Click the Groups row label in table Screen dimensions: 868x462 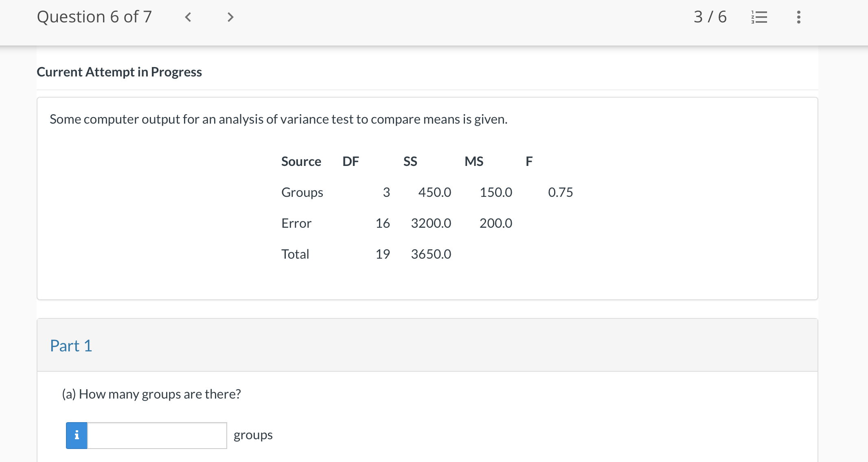tap(302, 192)
